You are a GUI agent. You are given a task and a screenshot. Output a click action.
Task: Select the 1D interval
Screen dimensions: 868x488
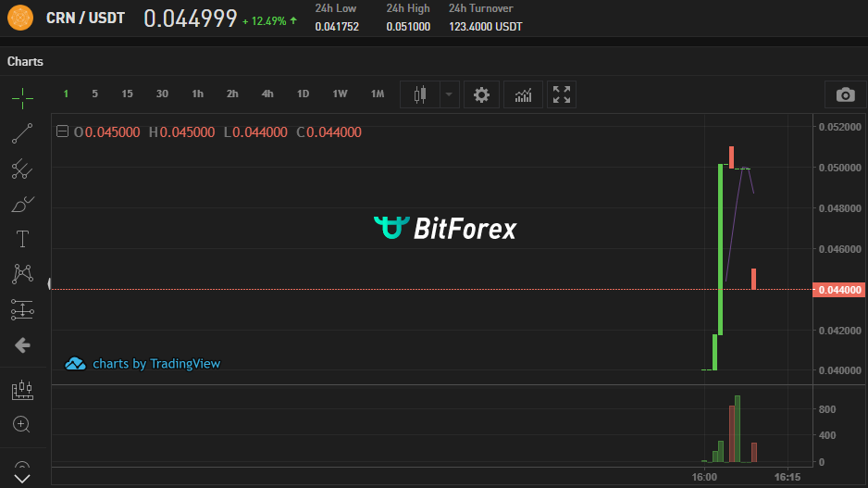pyautogui.click(x=303, y=94)
